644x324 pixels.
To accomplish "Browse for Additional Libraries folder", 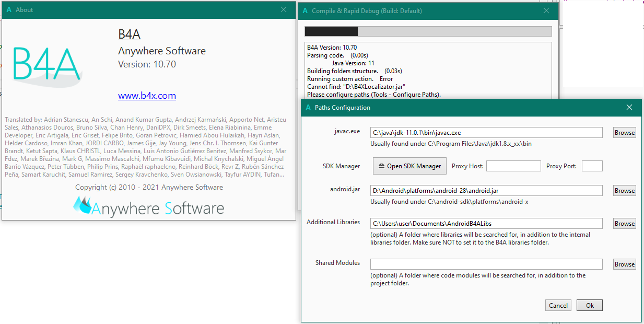I will coord(624,224).
